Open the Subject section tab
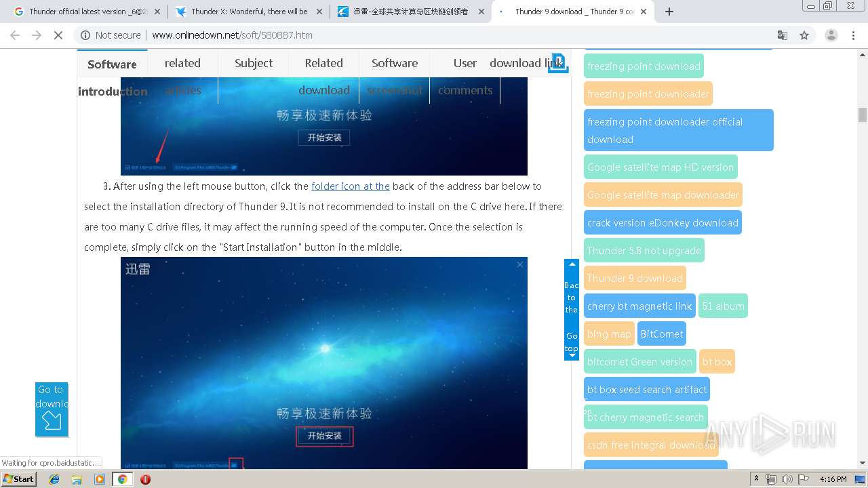This screenshot has width=868, height=488. click(254, 63)
